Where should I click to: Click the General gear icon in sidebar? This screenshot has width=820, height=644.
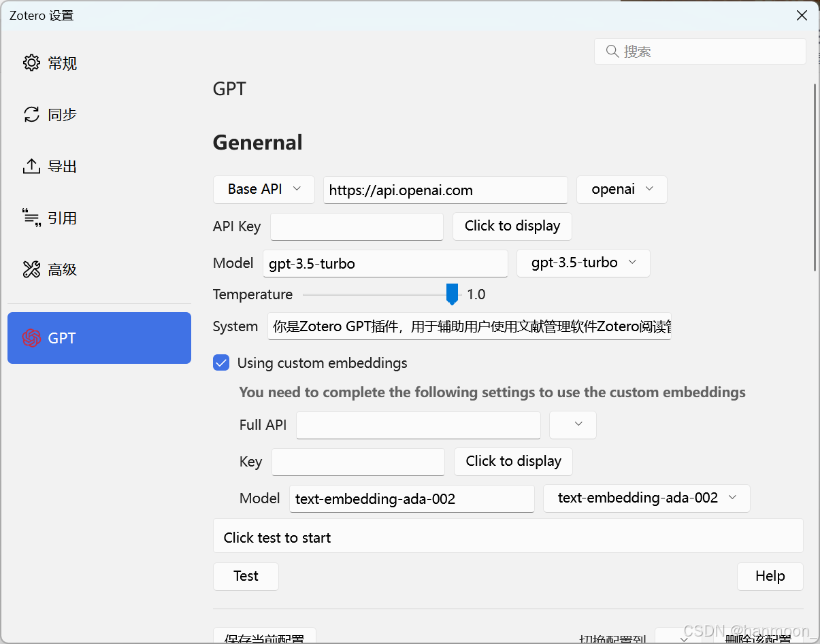coord(31,63)
